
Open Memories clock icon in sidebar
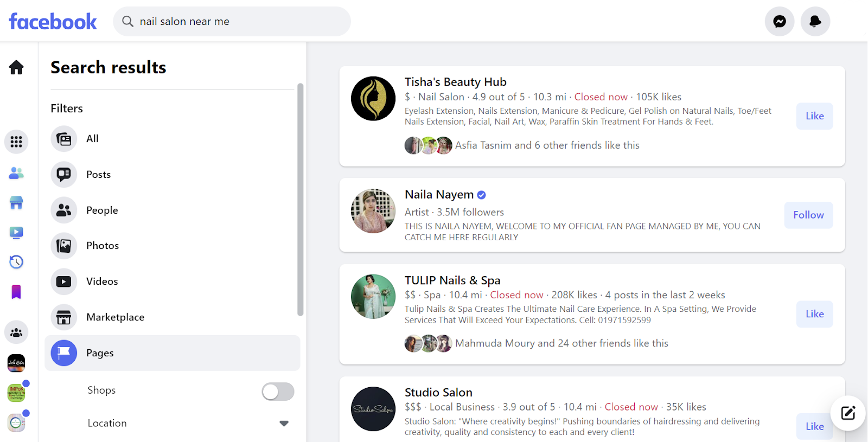click(16, 262)
